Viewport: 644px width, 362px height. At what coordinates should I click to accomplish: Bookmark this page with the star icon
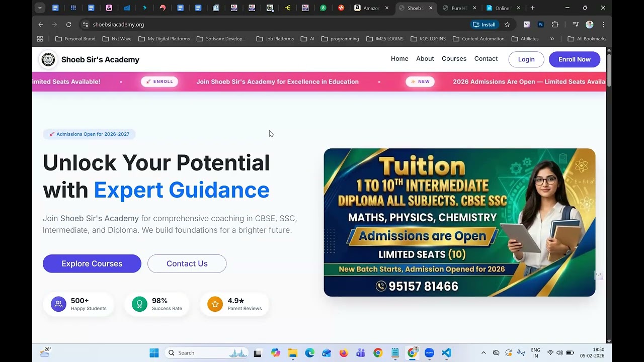click(507, 24)
